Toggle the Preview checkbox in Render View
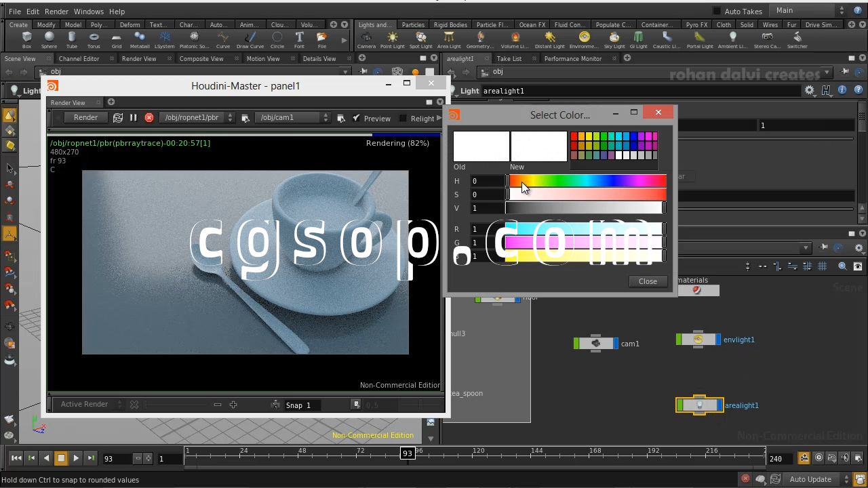Screen dimensions: 868x488 pos(357,118)
